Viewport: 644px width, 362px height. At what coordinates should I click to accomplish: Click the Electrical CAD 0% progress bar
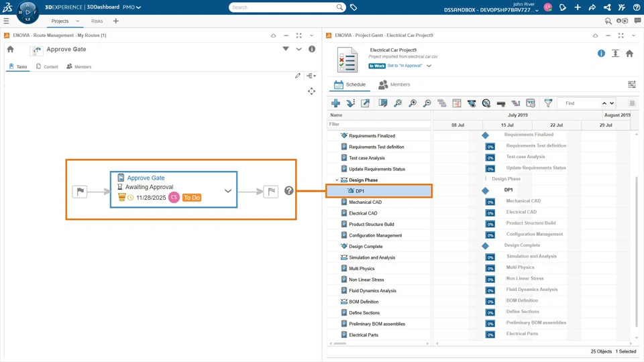[x=490, y=213]
